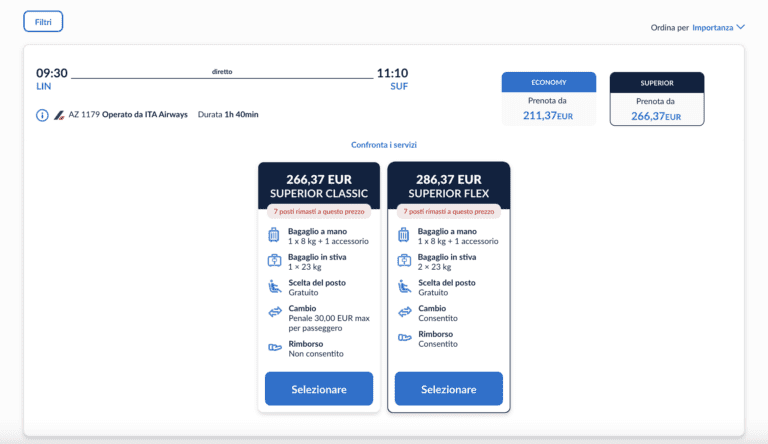Click hand baggage icon in Superior Classic

pos(274,235)
